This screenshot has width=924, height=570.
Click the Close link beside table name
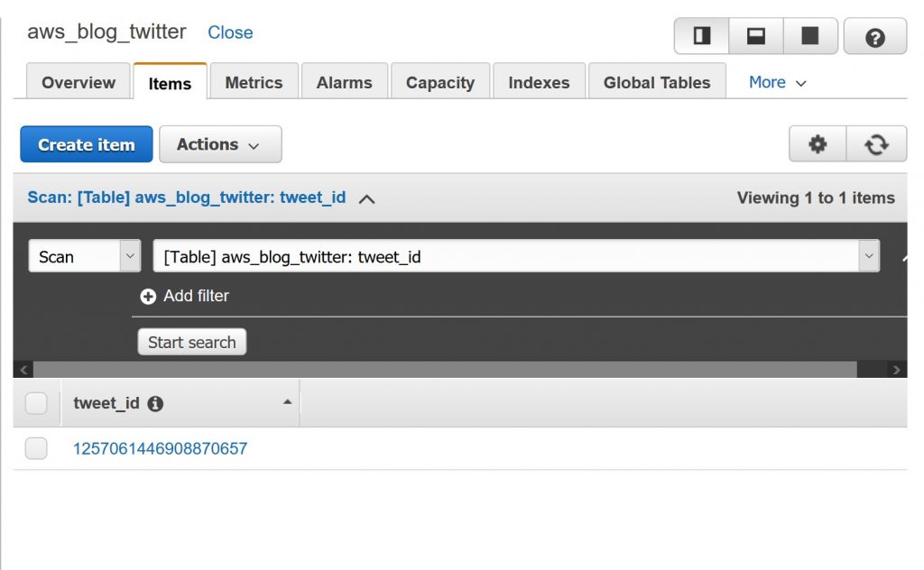[230, 32]
